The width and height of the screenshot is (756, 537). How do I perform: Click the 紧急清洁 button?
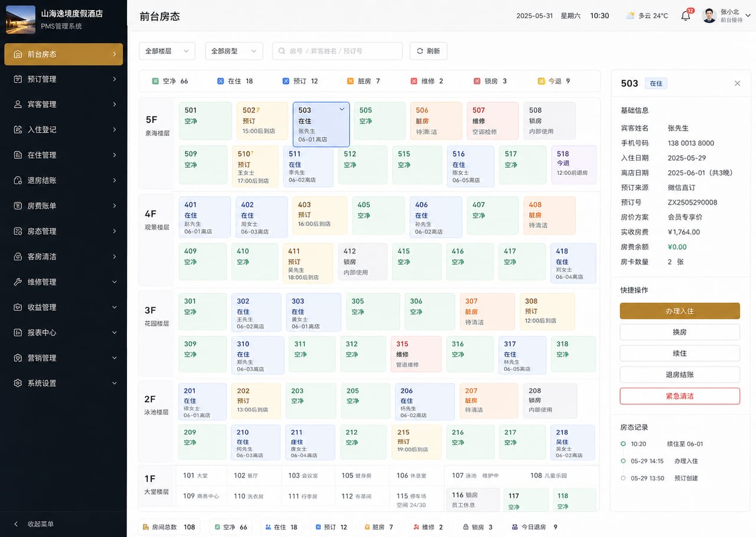[680, 396]
